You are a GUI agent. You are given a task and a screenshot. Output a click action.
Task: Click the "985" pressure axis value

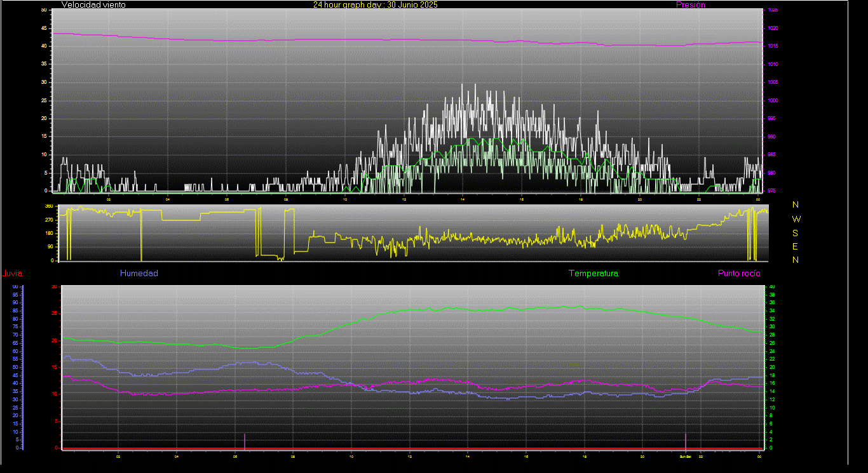coord(771,155)
